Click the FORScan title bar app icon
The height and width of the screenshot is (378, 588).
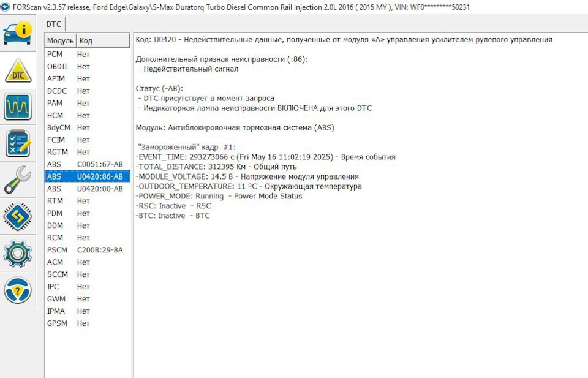[5, 7]
